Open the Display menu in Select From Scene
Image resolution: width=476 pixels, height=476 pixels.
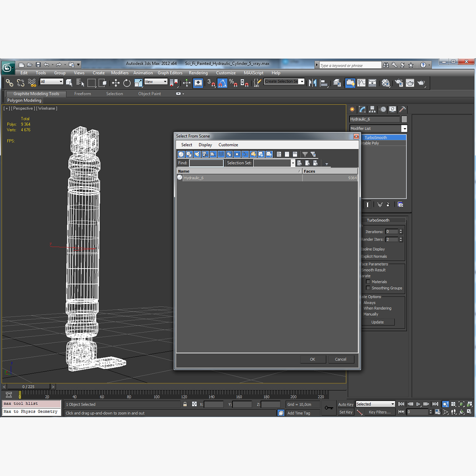tap(205, 145)
